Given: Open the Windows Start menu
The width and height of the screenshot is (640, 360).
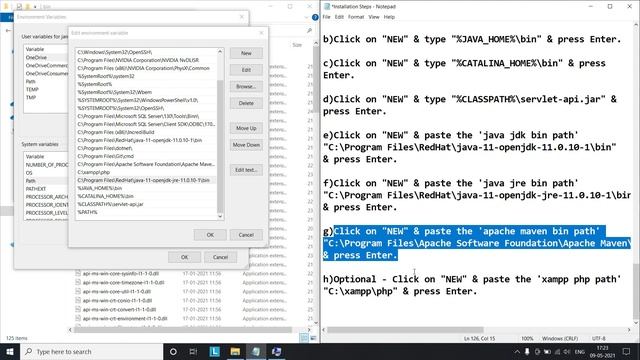Looking at the screenshot, I should click(x=10, y=351).
